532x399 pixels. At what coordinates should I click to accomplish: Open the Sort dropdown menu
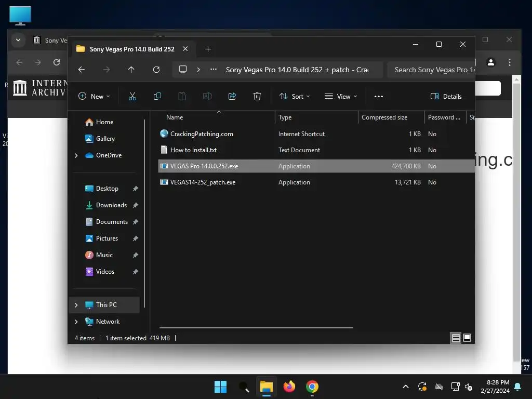(295, 96)
